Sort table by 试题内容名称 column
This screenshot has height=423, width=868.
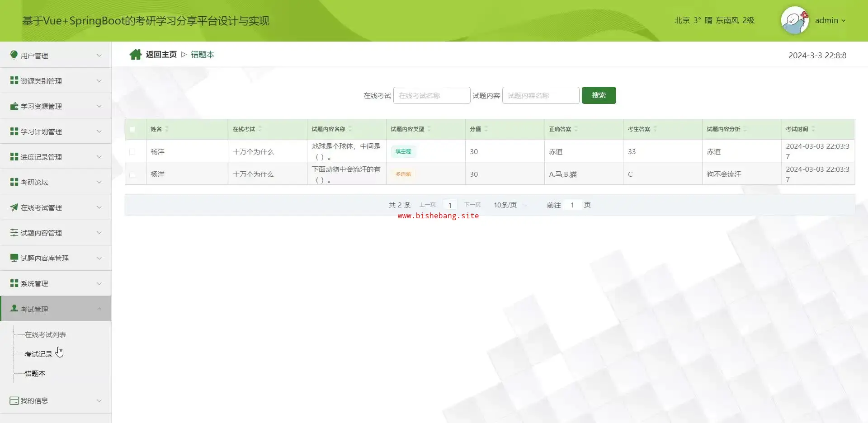[x=350, y=129]
